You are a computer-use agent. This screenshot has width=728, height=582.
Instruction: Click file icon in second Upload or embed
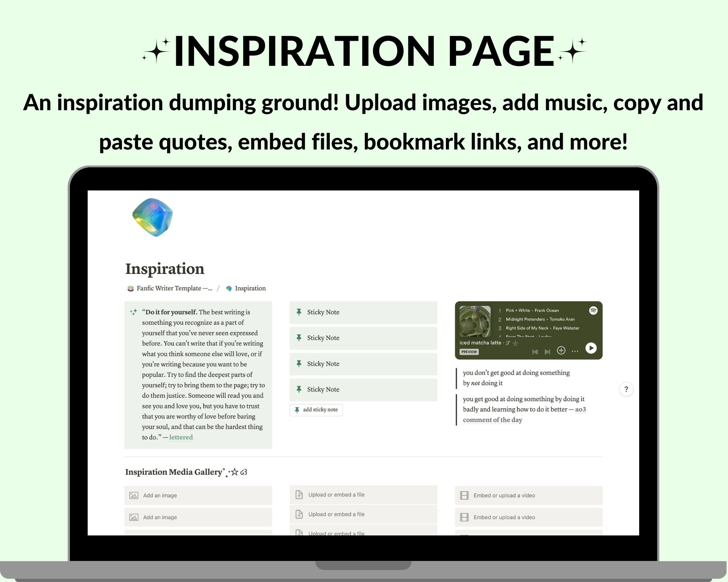(x=299, y=514)
